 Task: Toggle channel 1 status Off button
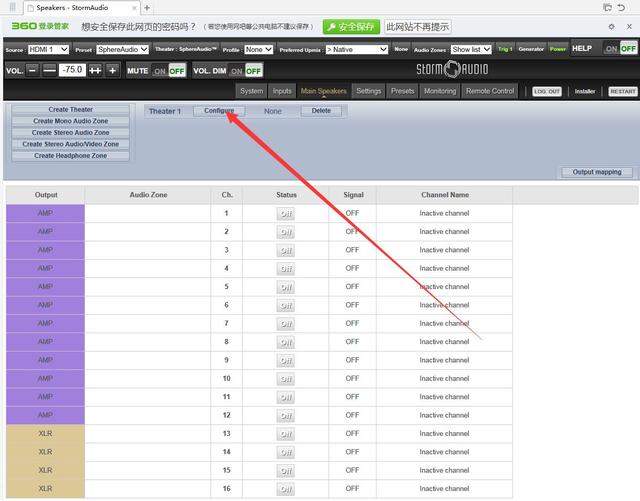pos(286,213)
